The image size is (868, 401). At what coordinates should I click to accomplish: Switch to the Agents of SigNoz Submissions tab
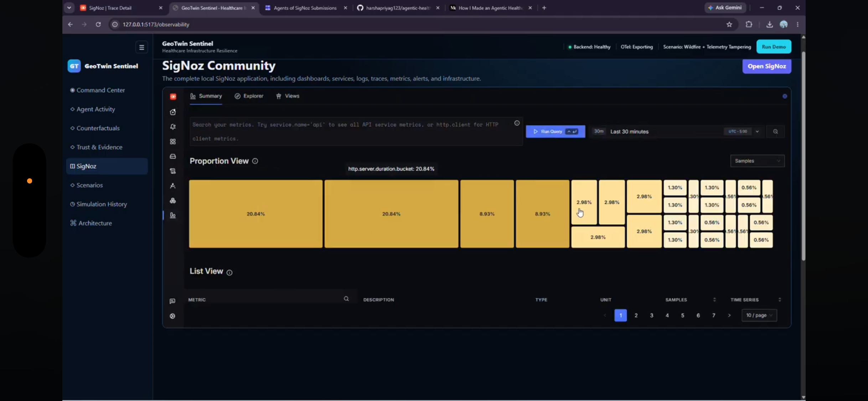click(306, 8)
